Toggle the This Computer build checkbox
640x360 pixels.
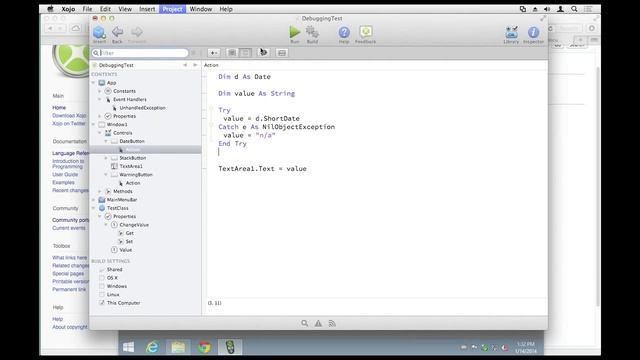[x=102, y=303]
